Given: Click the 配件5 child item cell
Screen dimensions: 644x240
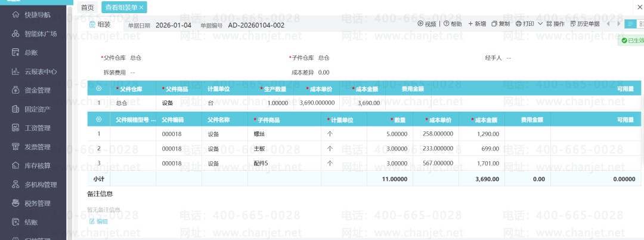Looking at the screenshot, I should [x=284, y=163].
